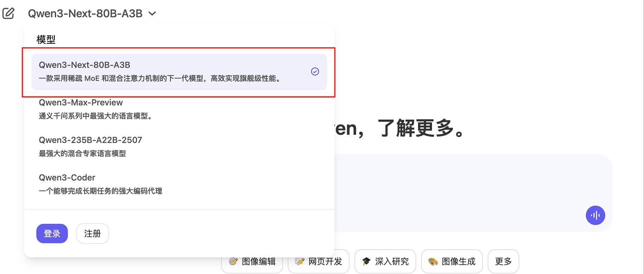Select Qwen3-Next-80B-A3B in the model list
The image size is (644, 274).
coord(179,72)
